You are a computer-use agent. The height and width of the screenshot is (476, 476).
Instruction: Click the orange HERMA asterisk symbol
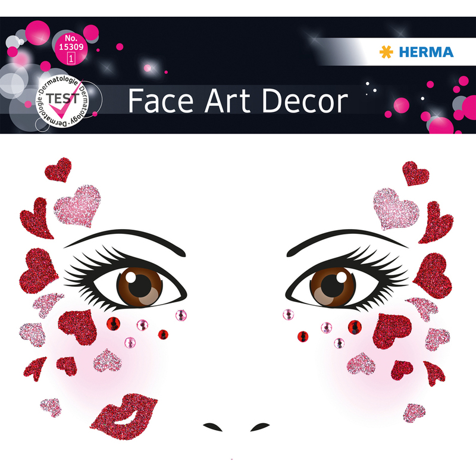click(386, 52)
